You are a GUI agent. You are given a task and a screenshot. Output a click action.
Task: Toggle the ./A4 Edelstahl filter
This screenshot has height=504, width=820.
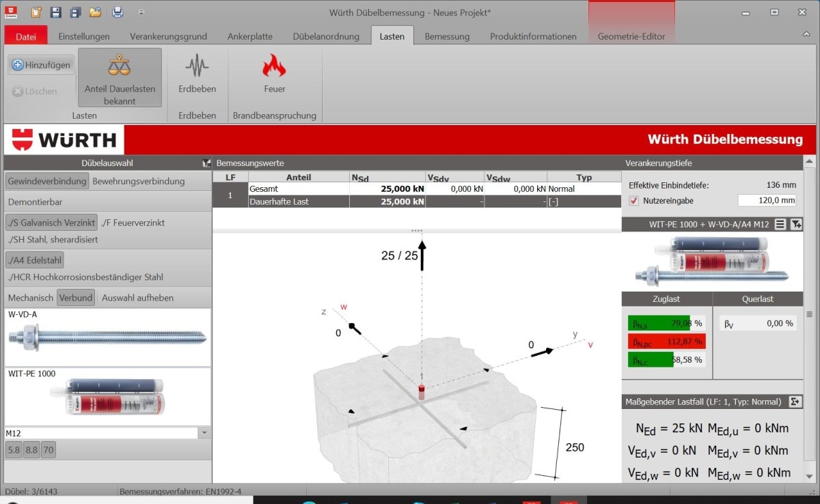tap(34, 260)
